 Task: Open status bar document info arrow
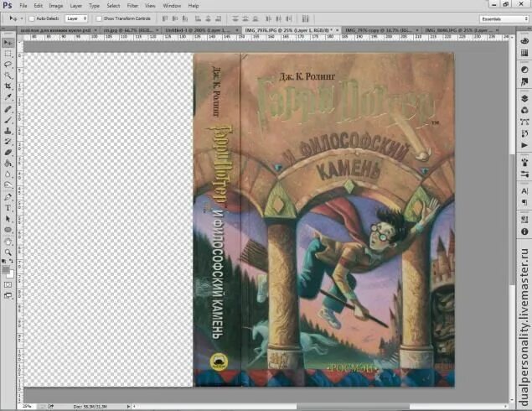[x=128, y=406]
